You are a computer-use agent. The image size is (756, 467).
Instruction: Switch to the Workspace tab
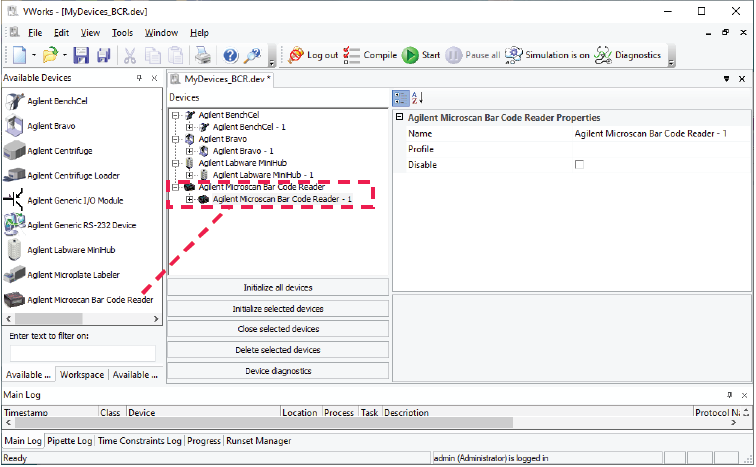(81, 375)
